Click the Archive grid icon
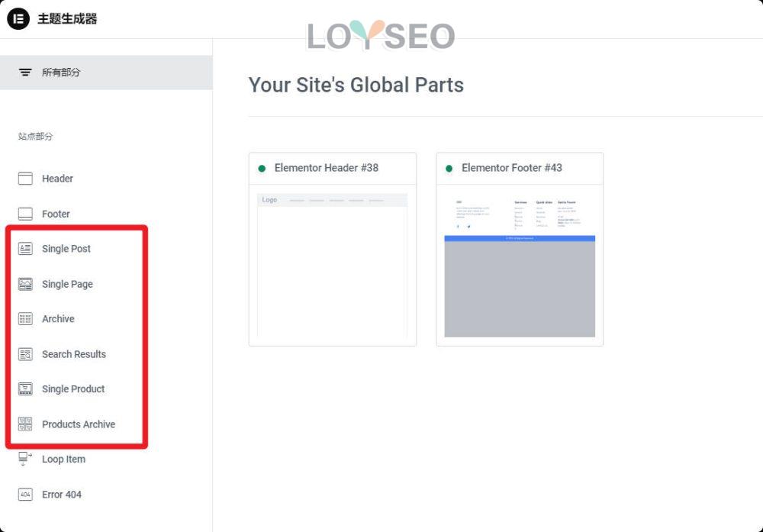This screenshot has width=763, height=532. tap(25, 319)
